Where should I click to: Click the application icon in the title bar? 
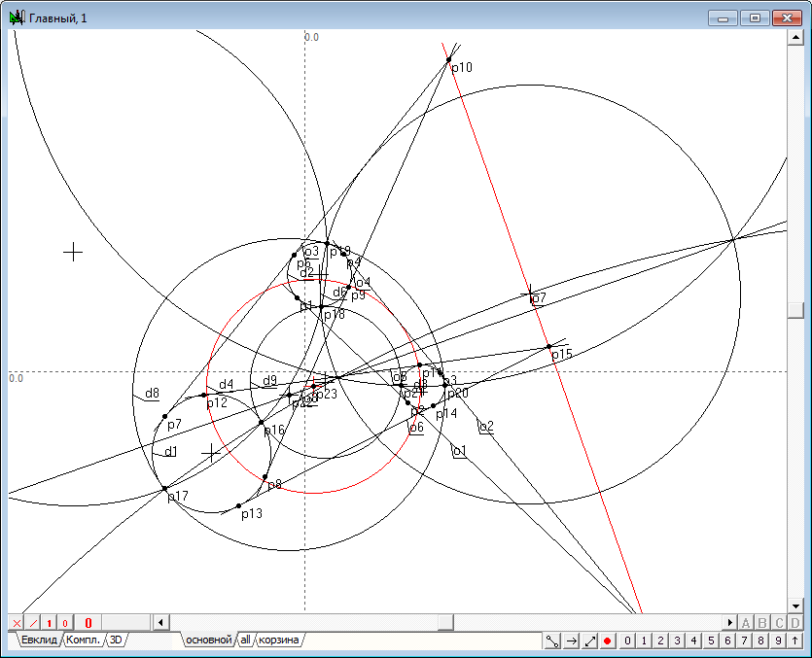pyautogui.click(x=17, y=18)
